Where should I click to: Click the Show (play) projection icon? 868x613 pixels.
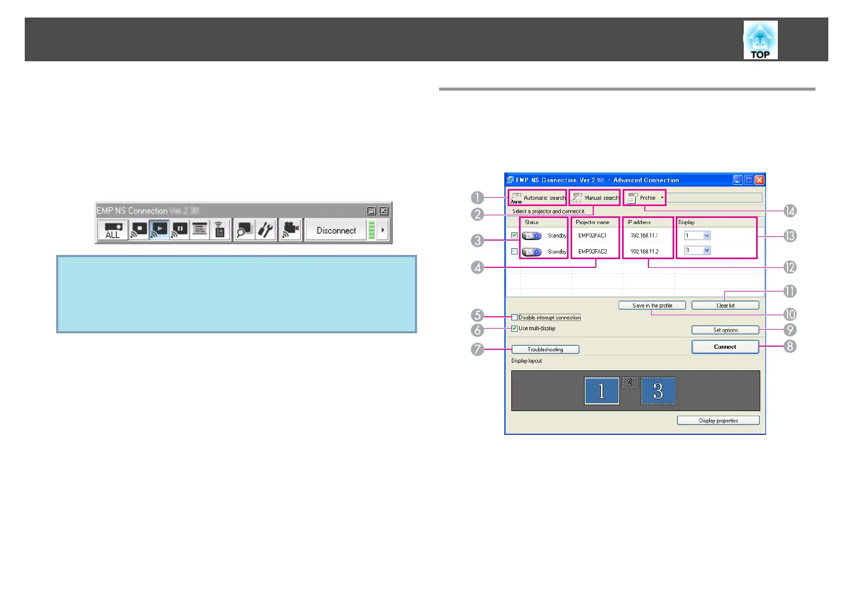coord(159,230)
